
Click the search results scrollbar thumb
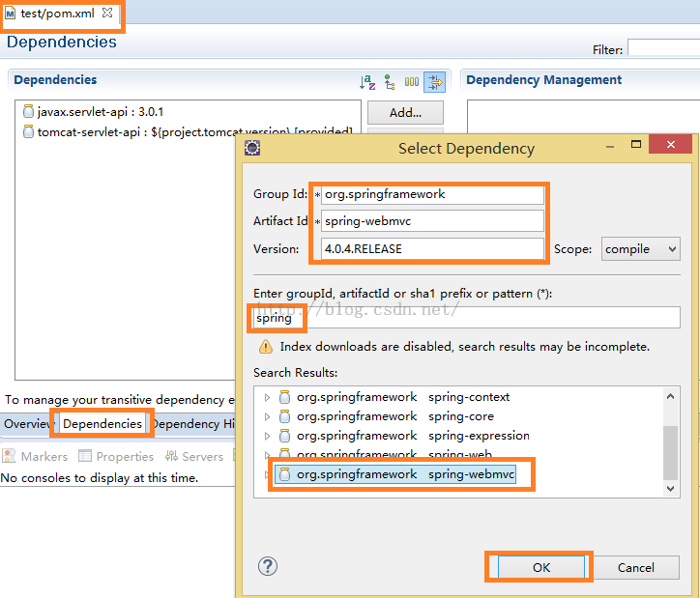[670, 453]
